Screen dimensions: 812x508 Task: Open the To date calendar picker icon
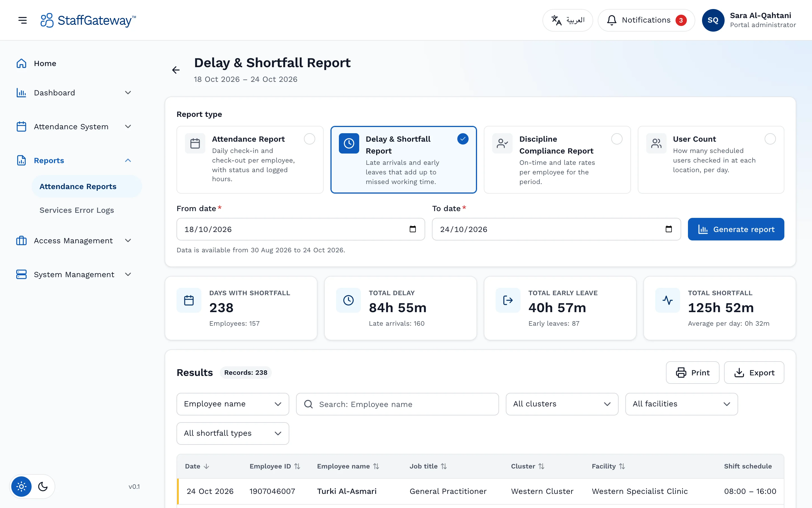(x=668, y=229)
